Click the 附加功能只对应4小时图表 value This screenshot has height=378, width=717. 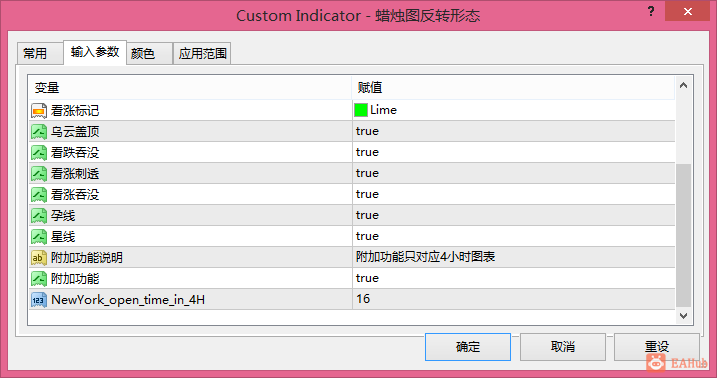(x=425, y=257)
